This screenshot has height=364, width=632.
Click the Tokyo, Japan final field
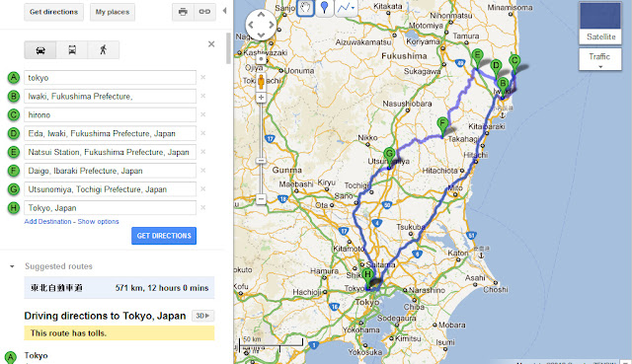tap(110, 208)
